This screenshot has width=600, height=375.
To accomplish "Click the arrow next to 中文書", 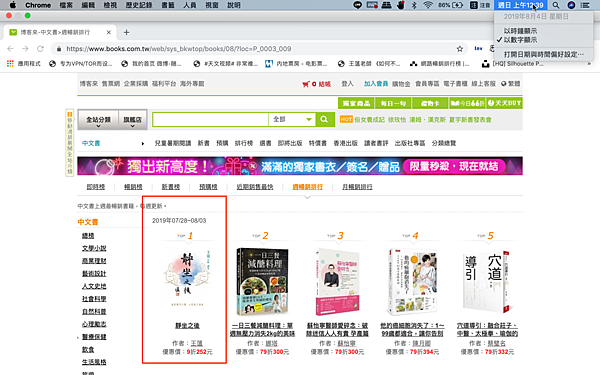I will (143, 143).
